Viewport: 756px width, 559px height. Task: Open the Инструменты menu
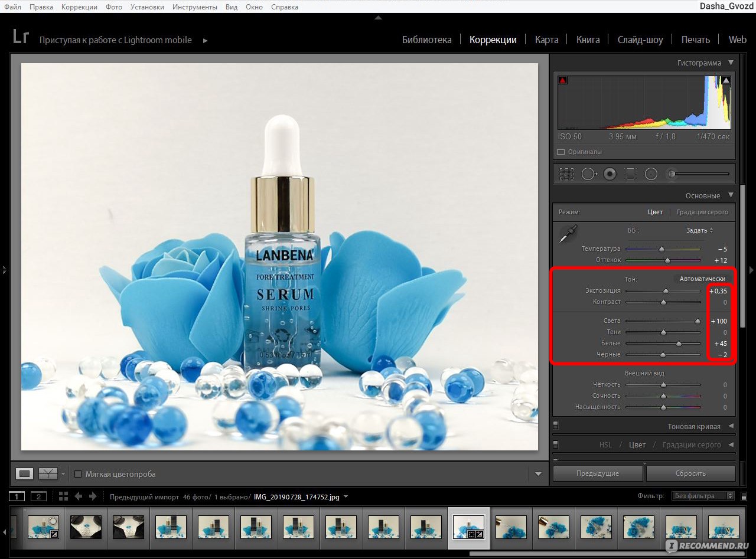pos(195,7)
